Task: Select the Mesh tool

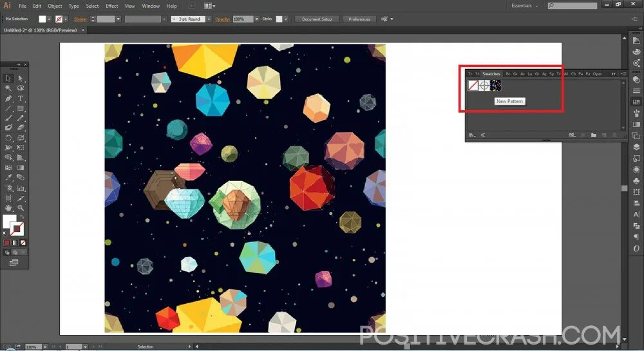Action: coord(8,167)
